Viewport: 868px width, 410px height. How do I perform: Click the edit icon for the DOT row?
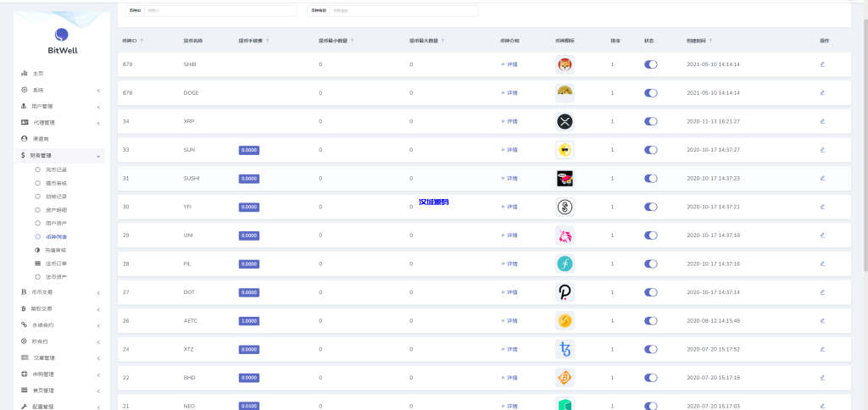[x=821, y=292]
